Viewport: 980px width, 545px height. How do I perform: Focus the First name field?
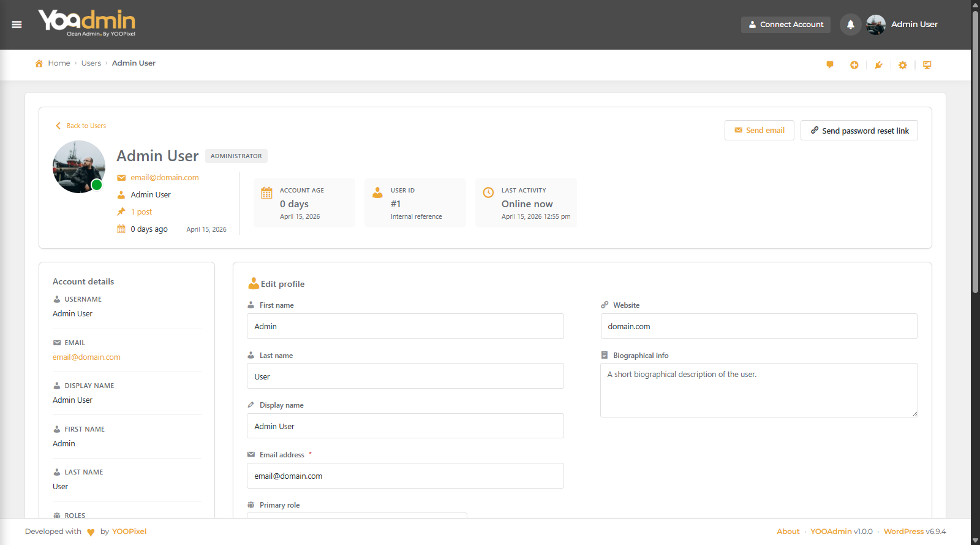(405, 326)
